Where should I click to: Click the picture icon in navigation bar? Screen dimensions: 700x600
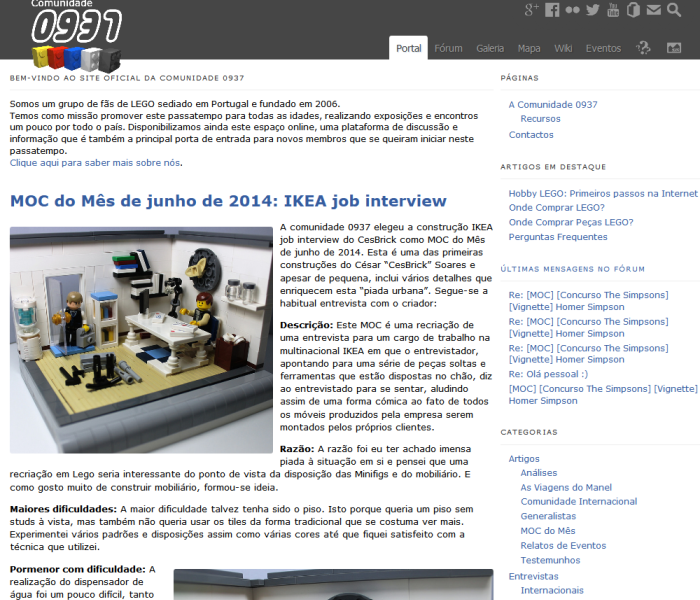[674, 48]
